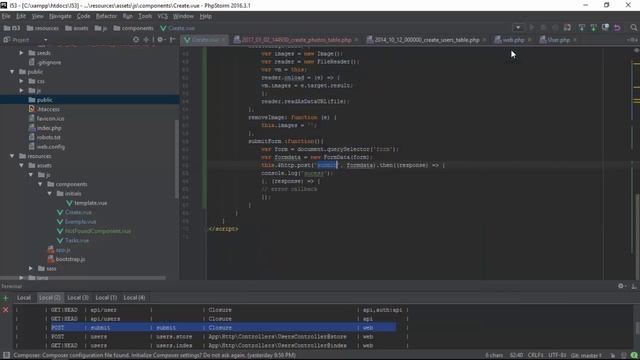Image resolution: width=640 pixels, height=360 pixels.
Task: Click collapse all icon in Project panel
Action: 146,40
